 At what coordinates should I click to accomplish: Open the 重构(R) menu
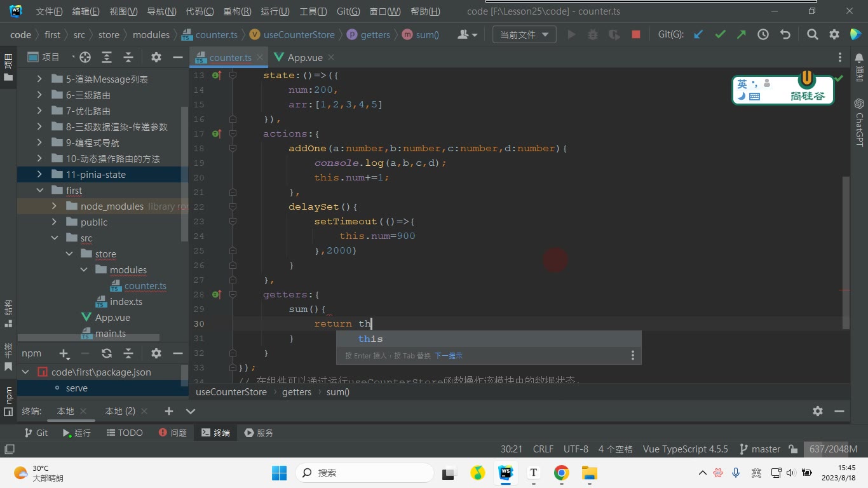click(237, 11)
